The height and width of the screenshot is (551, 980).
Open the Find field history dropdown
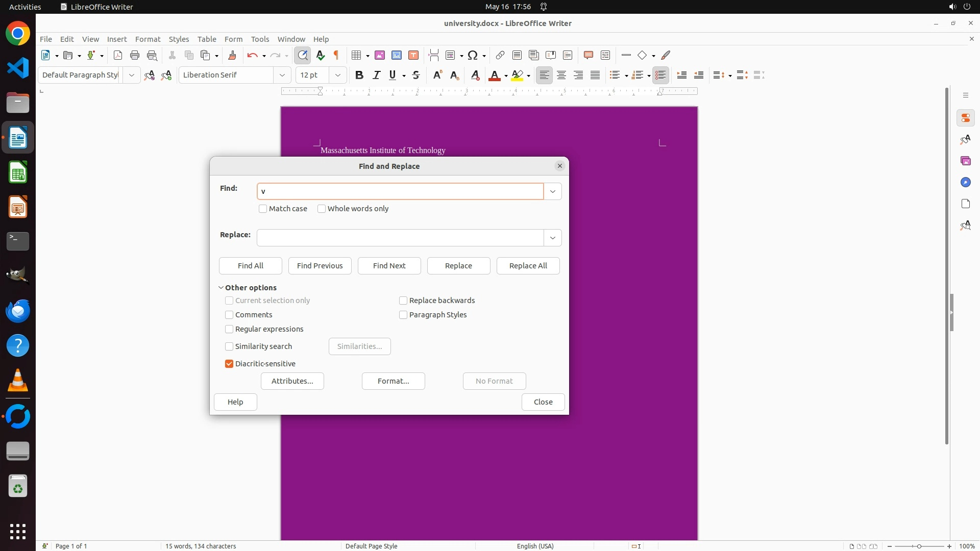tap(552, 191)
